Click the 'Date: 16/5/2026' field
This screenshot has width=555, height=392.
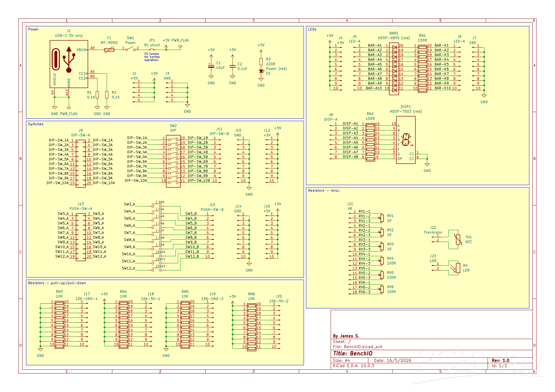393,361
